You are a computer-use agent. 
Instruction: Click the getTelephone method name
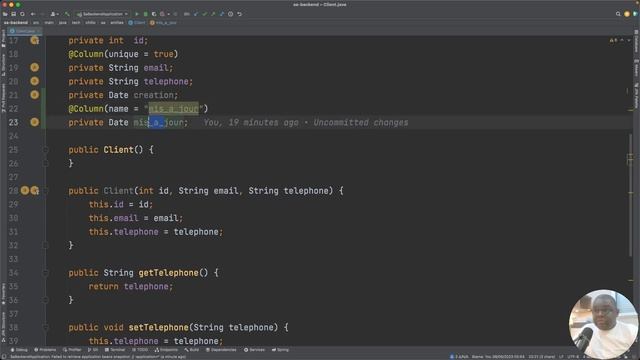tap(168, 273)
